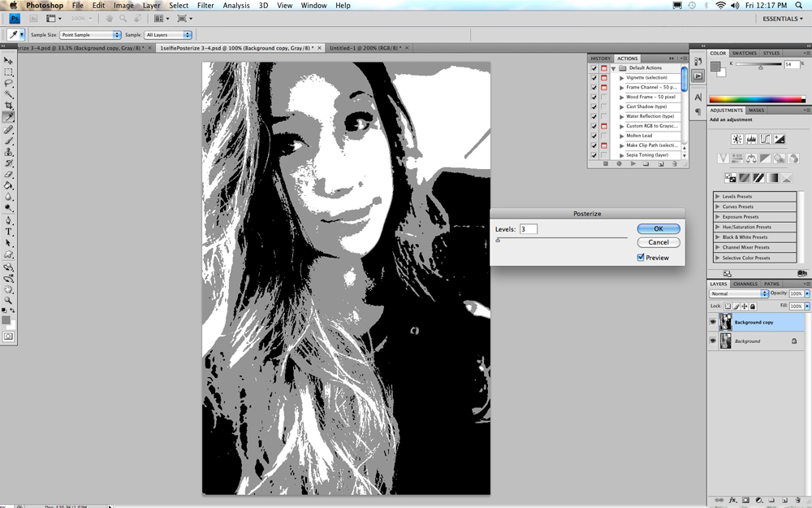Select the Lasso tool

8,83
